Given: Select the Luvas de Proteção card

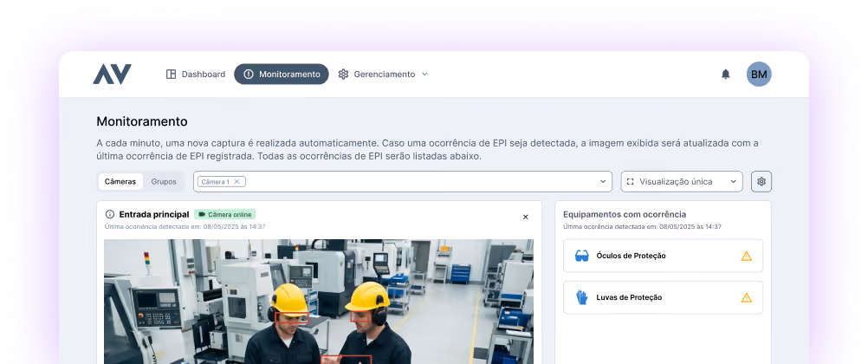Looking at the screenshot, I should [663, 297].
